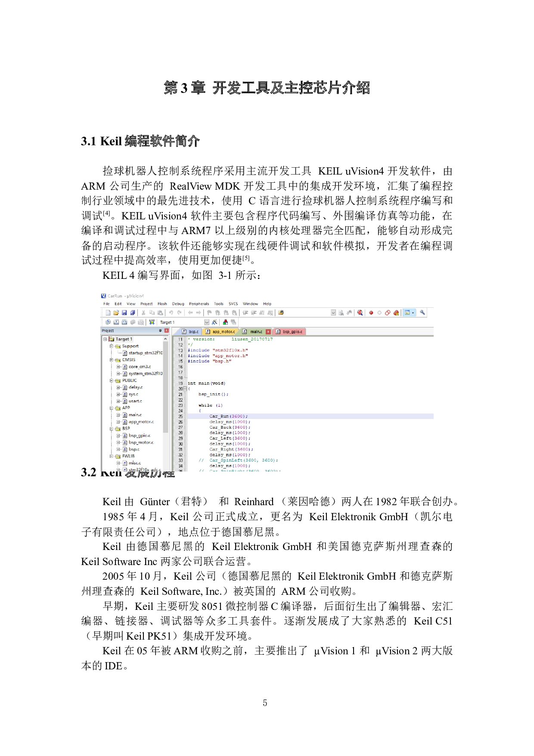Start the debug session via magnifier icon
The image size is (534, 756).
click(x=360, y=313)
